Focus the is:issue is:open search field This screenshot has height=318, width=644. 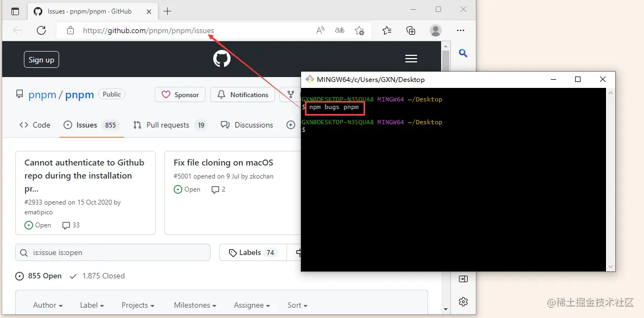pos(113,252)
